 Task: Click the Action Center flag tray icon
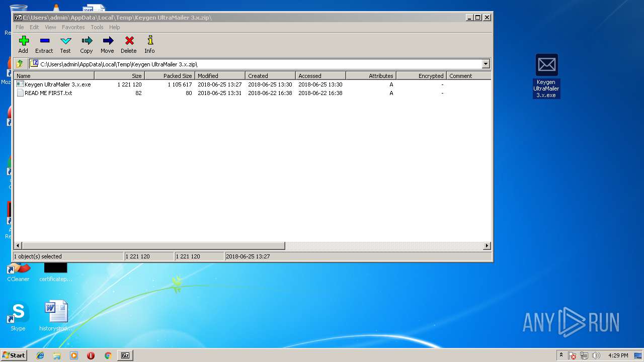(x=572, y=355)
